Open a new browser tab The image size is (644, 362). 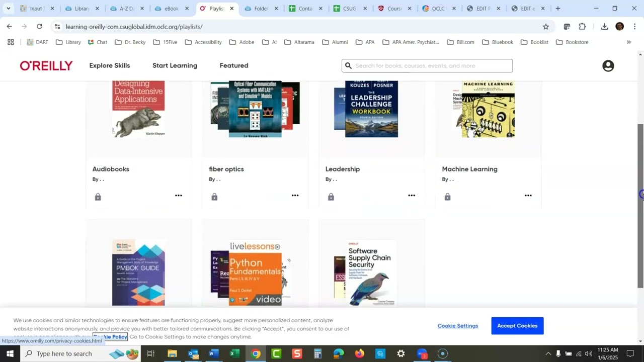click(x=557, y=9)
